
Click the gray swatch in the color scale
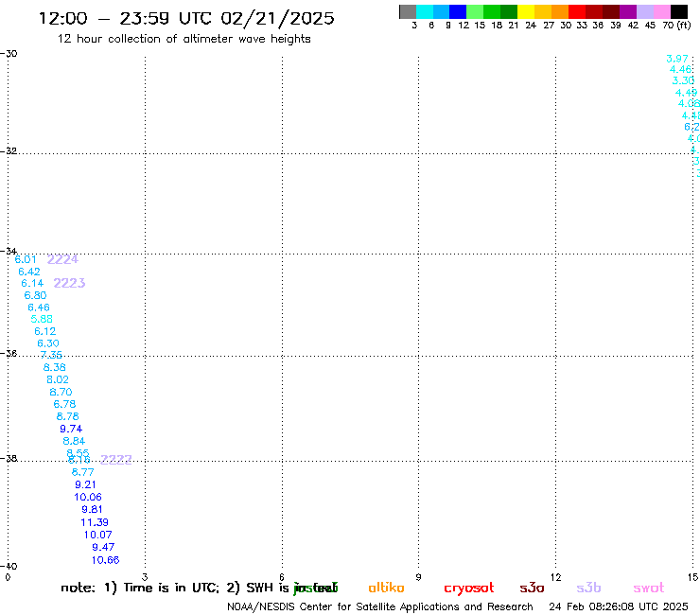point(408,11)
